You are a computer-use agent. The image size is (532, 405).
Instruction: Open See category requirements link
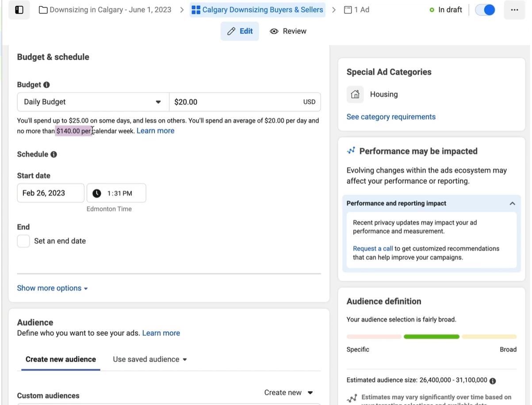pyautogui.click(x=391, y=117)
